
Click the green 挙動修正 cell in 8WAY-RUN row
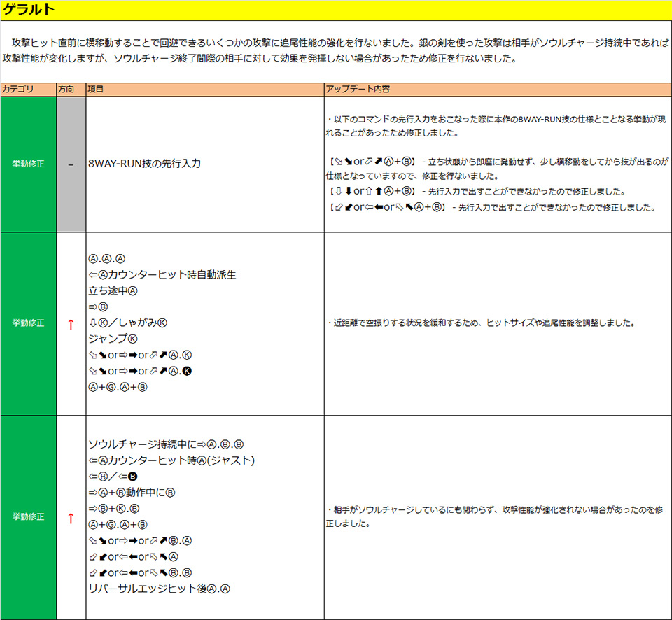click(28, 164)
